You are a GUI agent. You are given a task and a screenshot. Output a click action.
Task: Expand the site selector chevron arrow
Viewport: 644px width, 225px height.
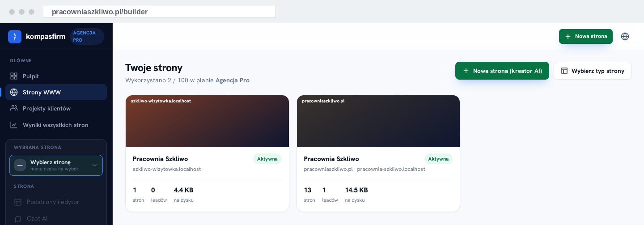pyautogui.click(x=94, y=166)
